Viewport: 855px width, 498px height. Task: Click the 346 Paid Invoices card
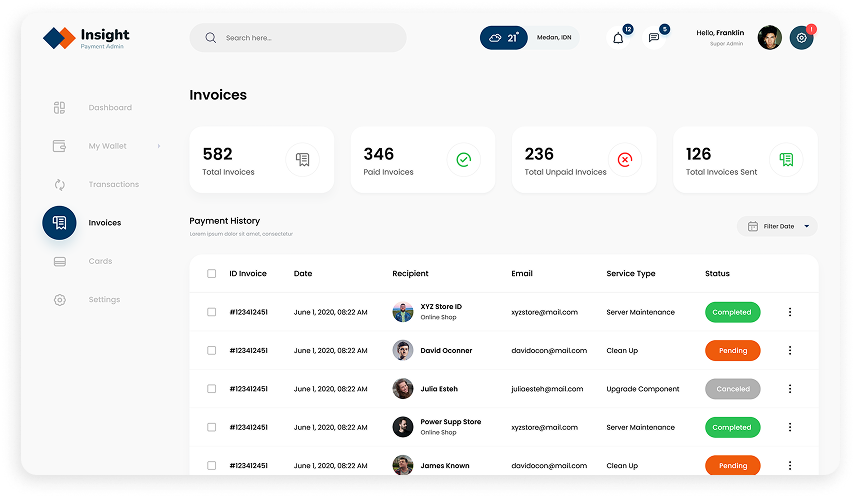point(423,160)
